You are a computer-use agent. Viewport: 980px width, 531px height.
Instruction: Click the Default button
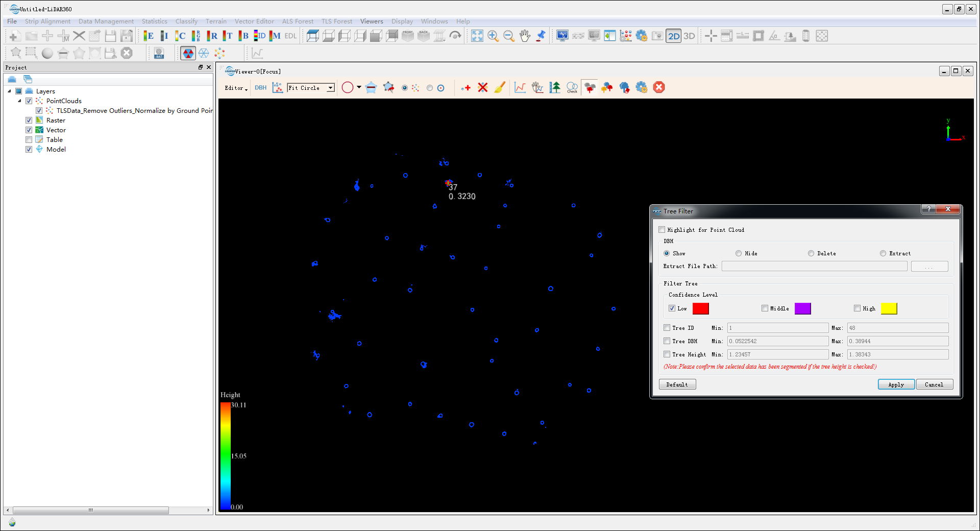pos(677,384)
